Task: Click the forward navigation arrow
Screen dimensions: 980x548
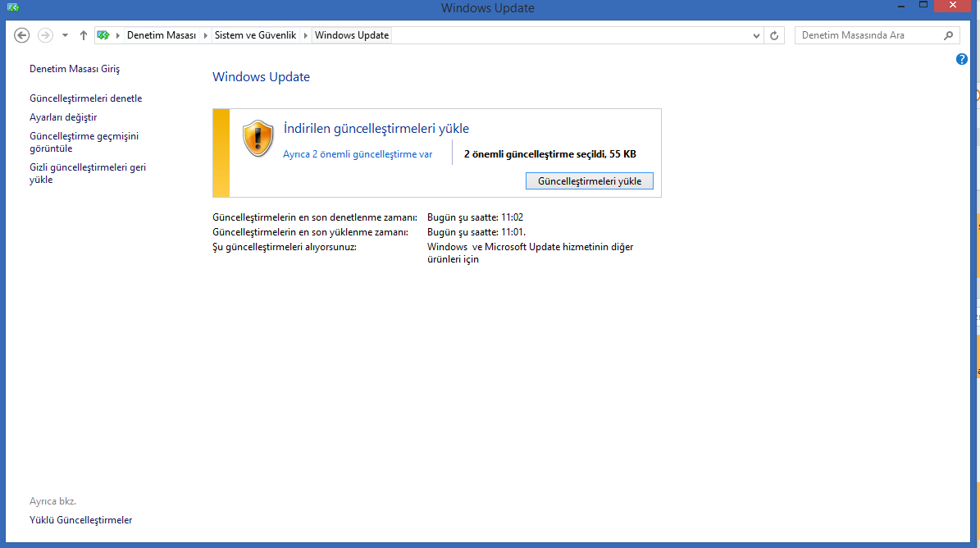Action: coord(45,35)
